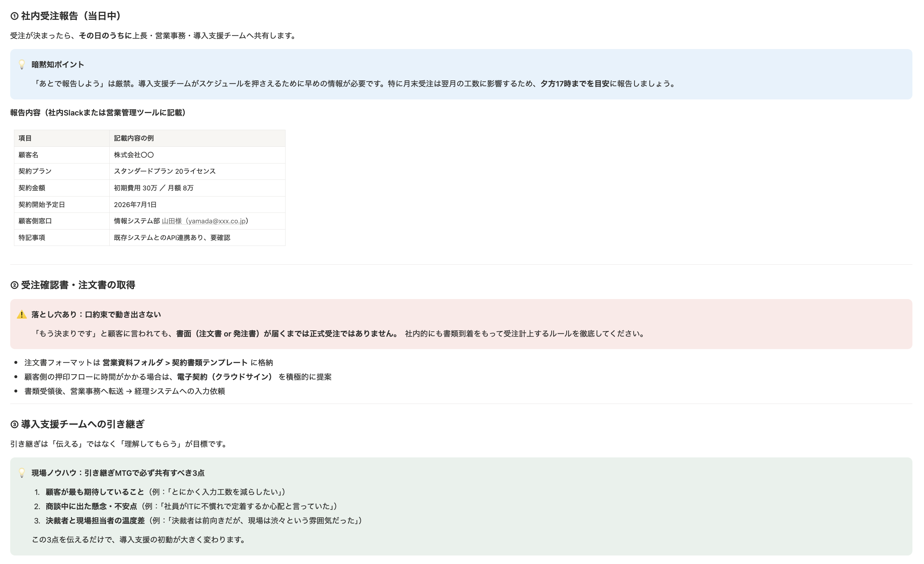Click sentence この3点を伝えるだけで

point(139,539)
